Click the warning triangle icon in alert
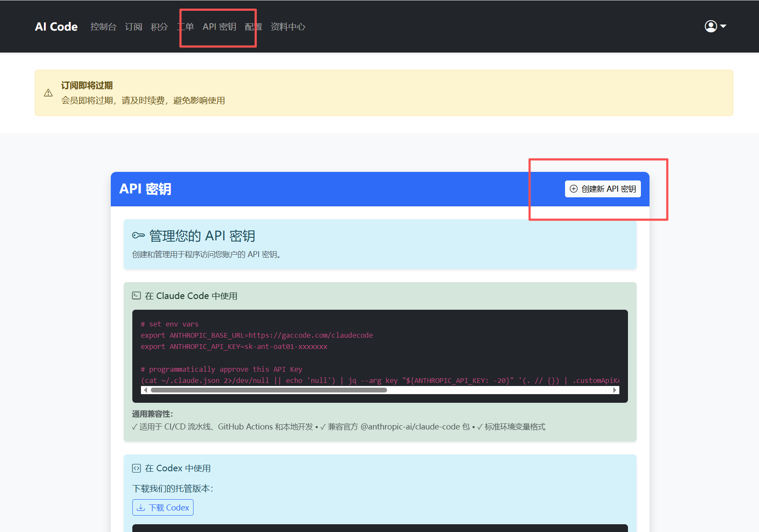This screenshot has height=532, width=759. click(x=48, y=93)
